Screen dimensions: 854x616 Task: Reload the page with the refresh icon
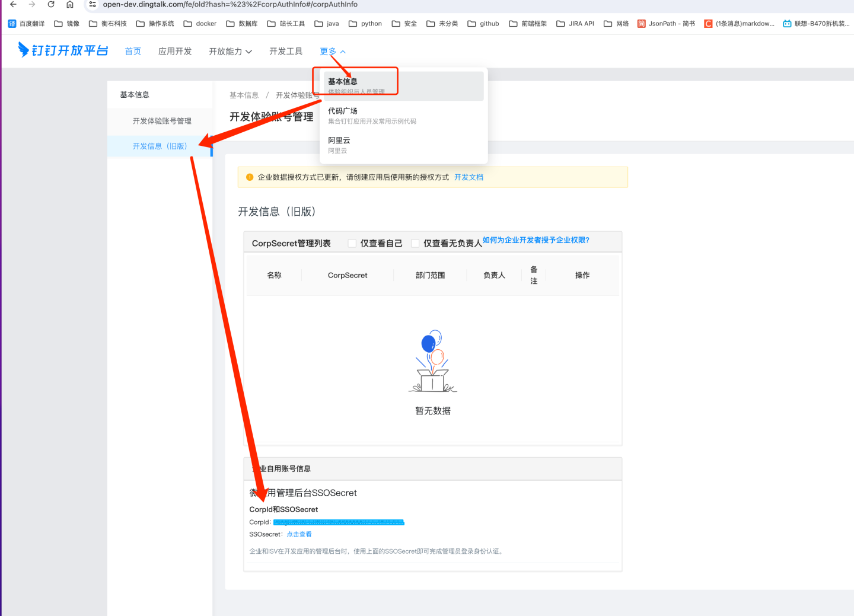tap(51, 5)
